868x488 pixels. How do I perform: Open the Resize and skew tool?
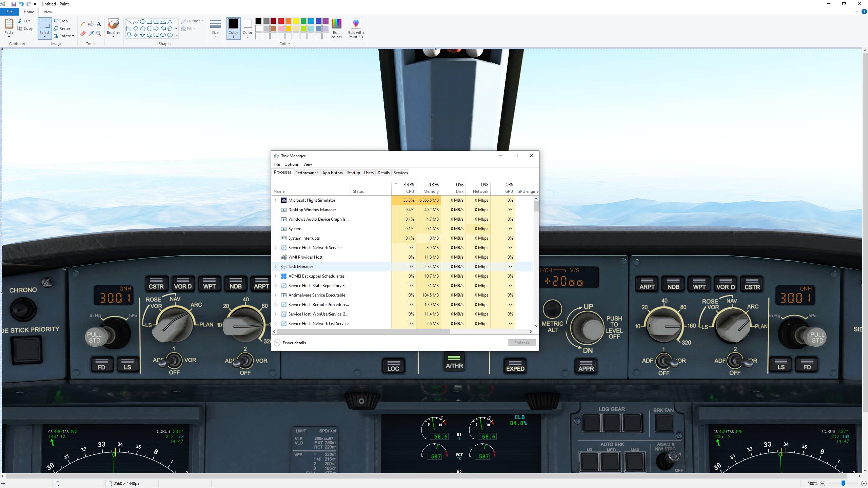tap(62, 28)
